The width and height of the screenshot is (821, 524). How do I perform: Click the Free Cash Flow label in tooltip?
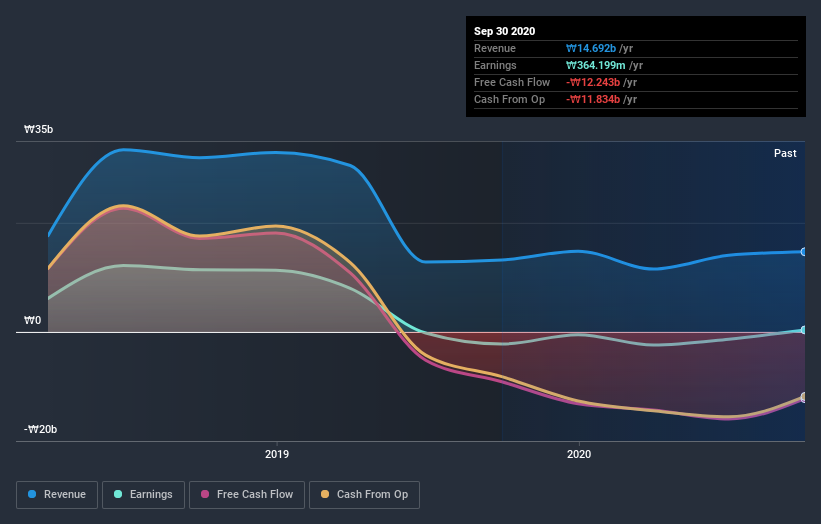[x=512, y=83]
